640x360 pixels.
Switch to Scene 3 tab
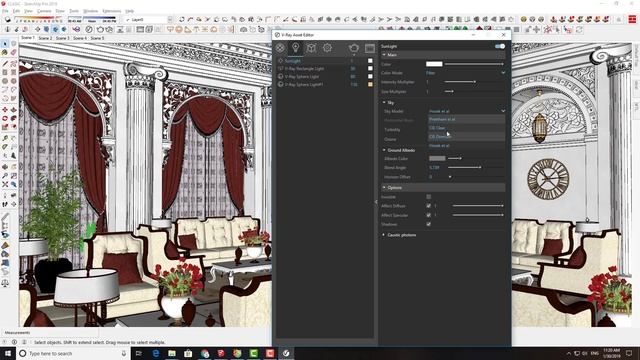click(x=62, y=38)
